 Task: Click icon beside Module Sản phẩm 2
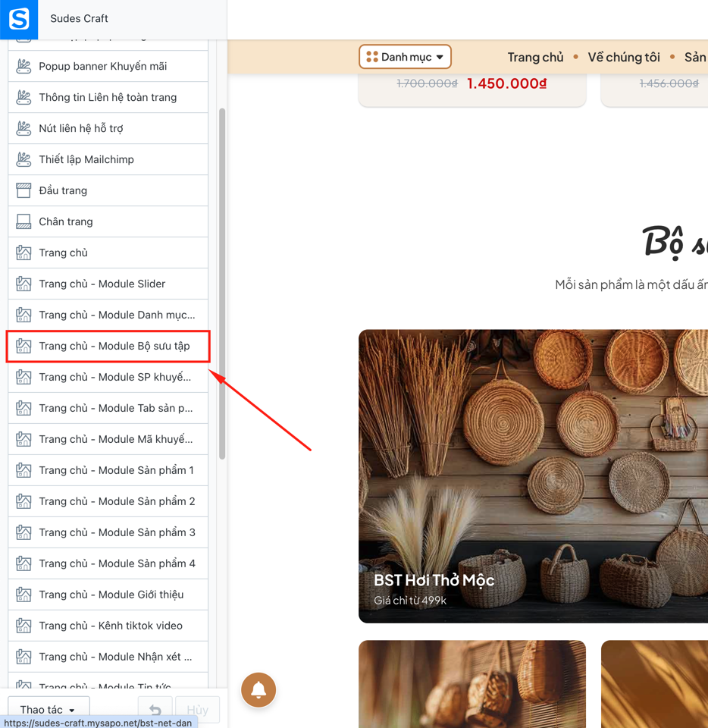(x=23, y=502)
